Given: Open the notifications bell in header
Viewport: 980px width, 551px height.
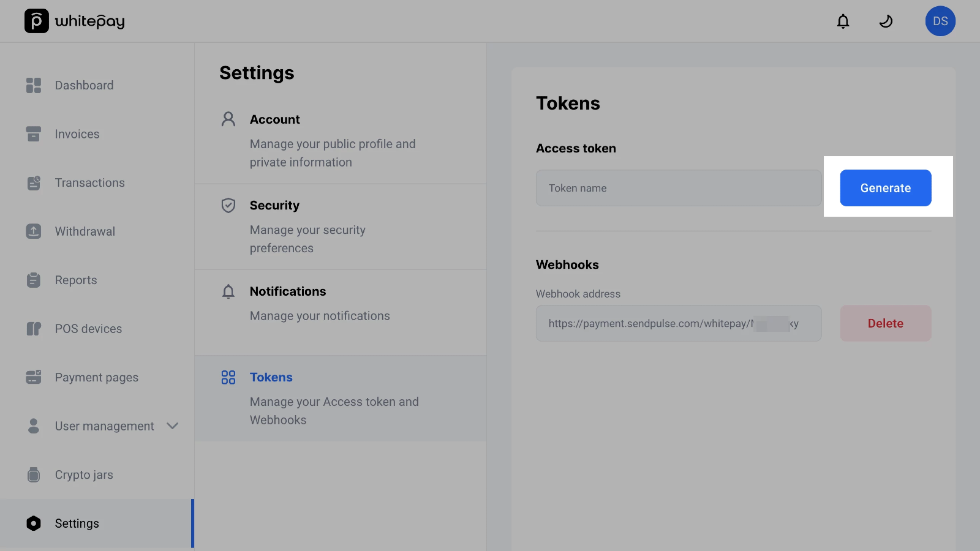Looking at the screenshot, I should click(843, 21).
